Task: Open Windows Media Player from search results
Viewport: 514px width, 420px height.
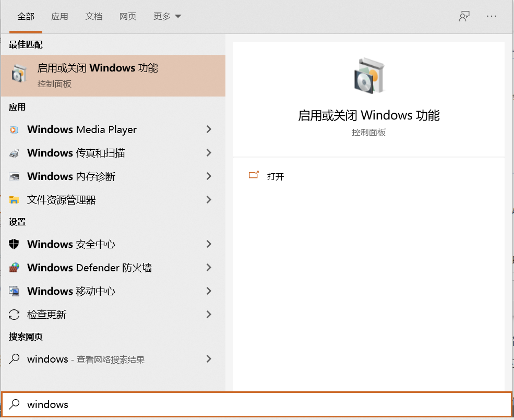Action: [81, 129]
